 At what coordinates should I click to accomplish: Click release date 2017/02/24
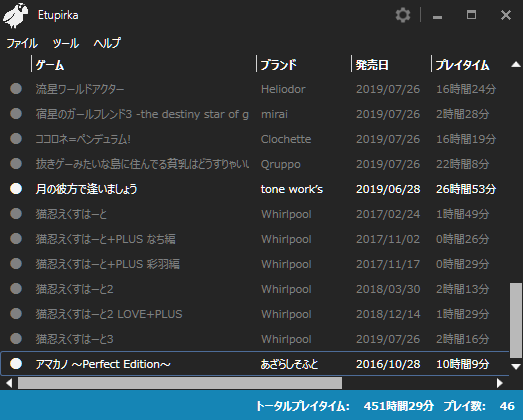pos(388,214)
